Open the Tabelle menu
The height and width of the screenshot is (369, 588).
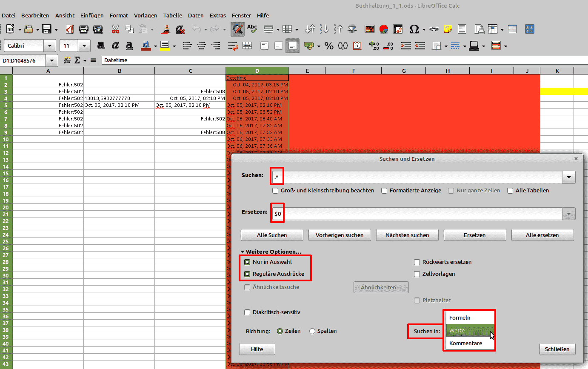click(172, 15)
